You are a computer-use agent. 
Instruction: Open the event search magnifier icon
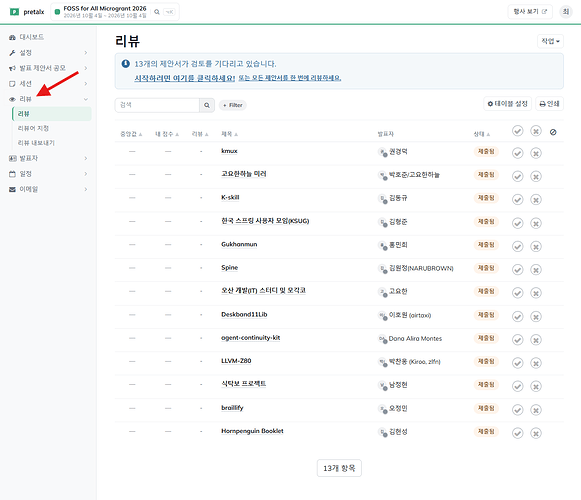pyautogui.click(x=157, y=12)
